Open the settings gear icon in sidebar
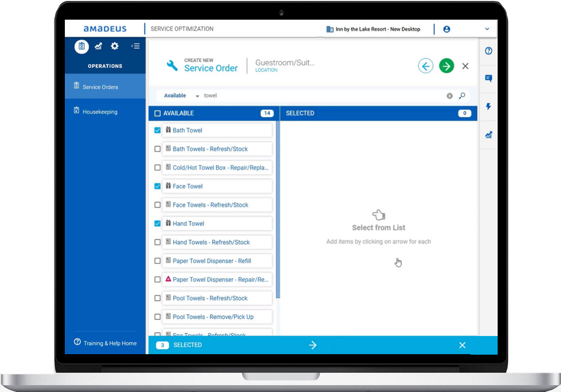 114,46
